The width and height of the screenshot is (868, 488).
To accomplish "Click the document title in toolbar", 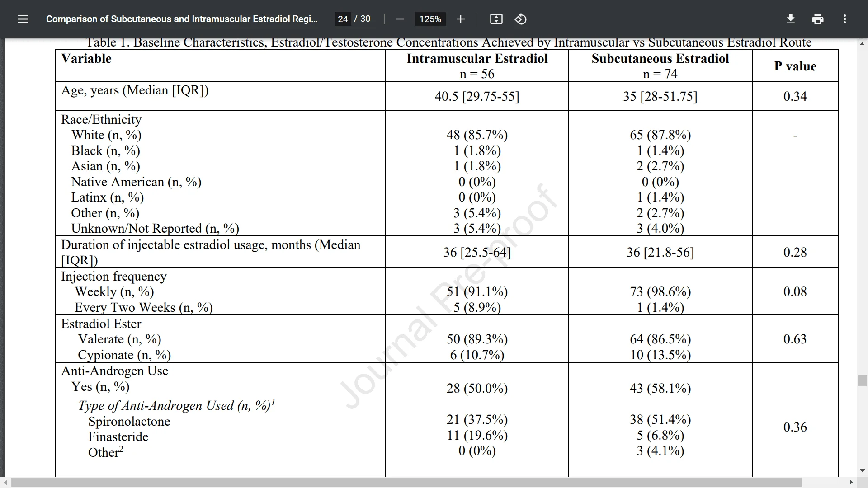I will click(182, 19).
